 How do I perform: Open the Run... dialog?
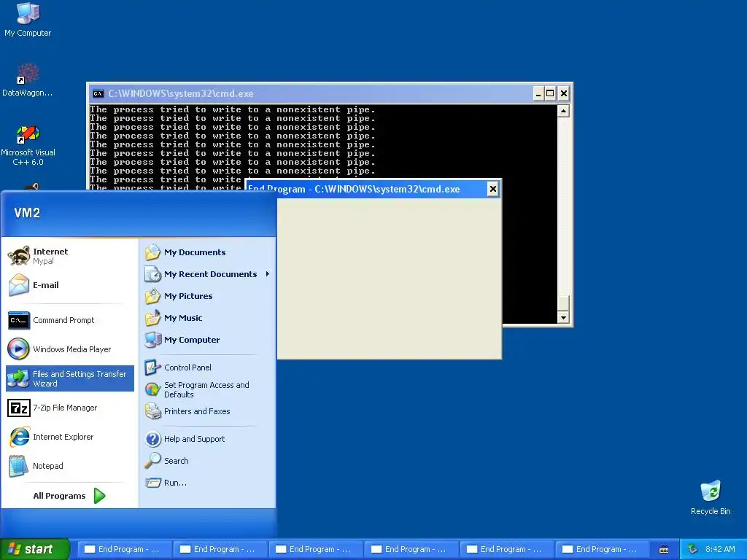(207, 483)
